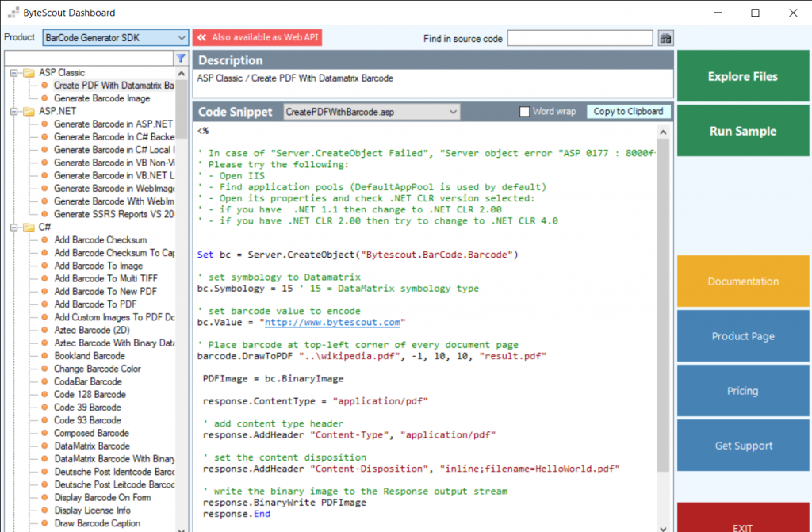Click the tree panel scroll up arrow
This screenshot has height=532, width=812.
[182, 74]
